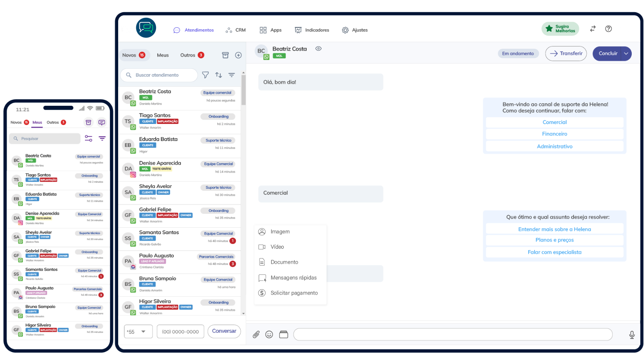Open the +55 country code dropdown
Image resolution: width=644 pixels, height=356 pixels.
tap(136, 332)
